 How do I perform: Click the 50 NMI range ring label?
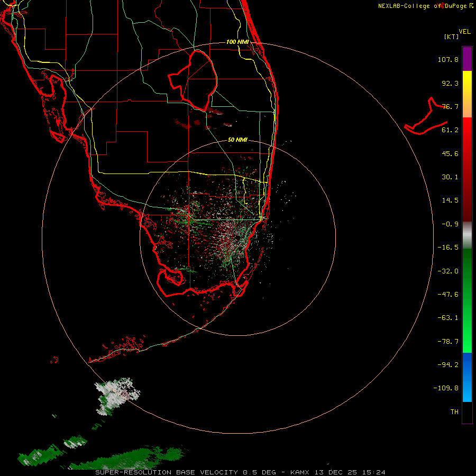tap(237, 140)
